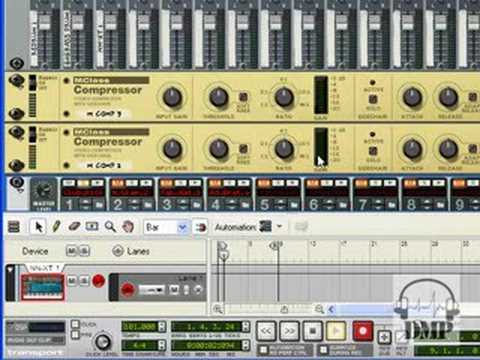480x360 pixels.
Task: Enable the Click metronome checkbox
Action: click(75, 324)
